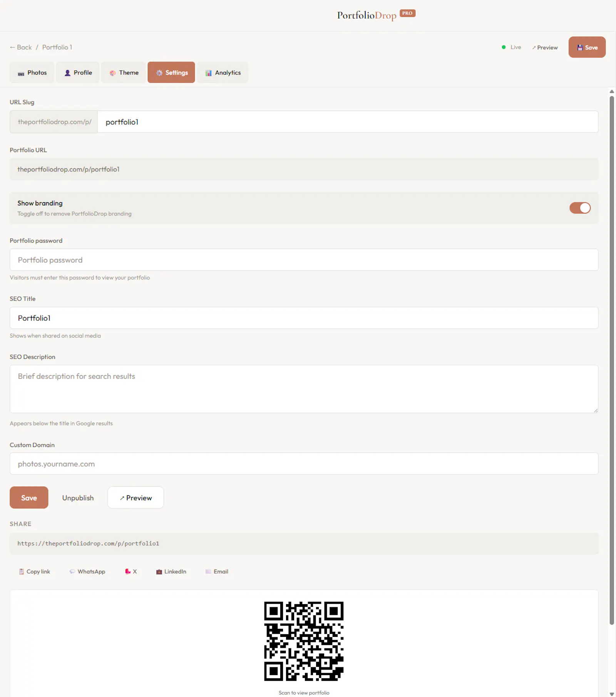Click the camera icon on Photos tab
This screenshot has width=616, height=697.
coord(21,73)
